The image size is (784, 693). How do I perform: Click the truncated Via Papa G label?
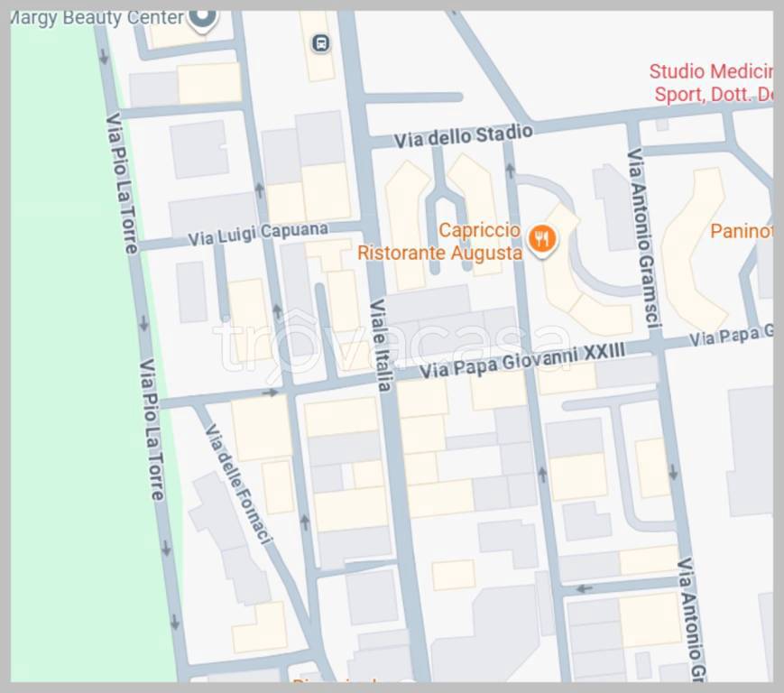[729, 336]
